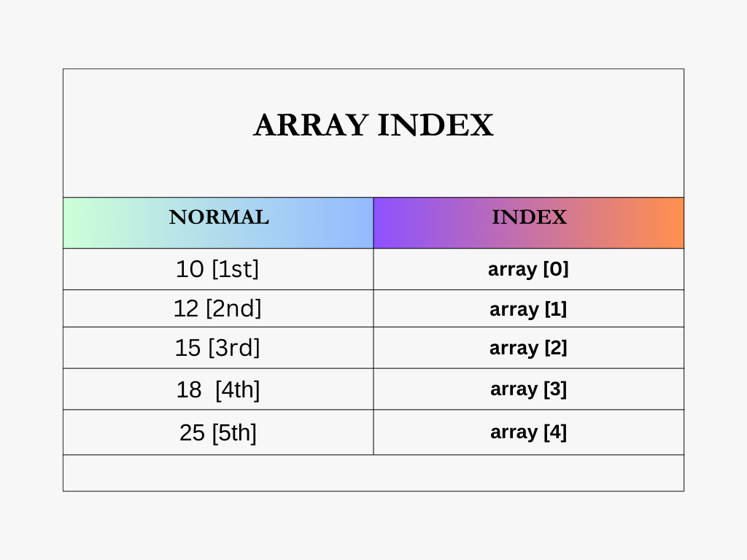The width and height of the screenshot is (747, 560).
Task: Click the green end of the NORMAL gradient
Action: coord(76,223)
